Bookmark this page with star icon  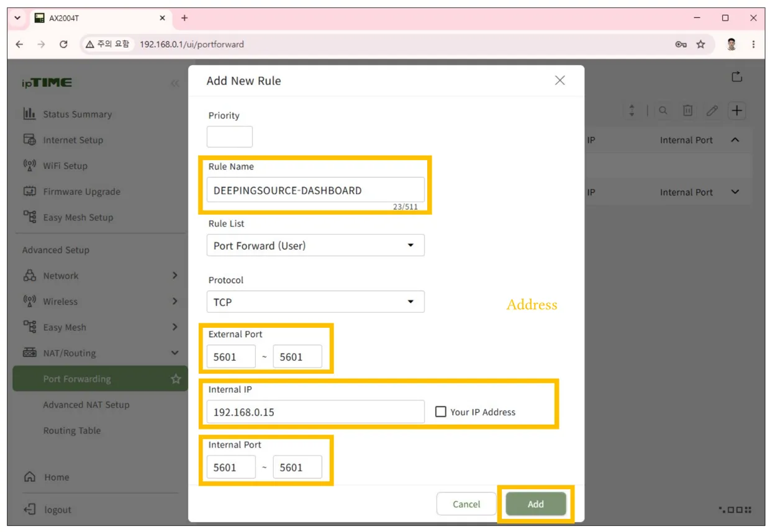tap(700, 44)
